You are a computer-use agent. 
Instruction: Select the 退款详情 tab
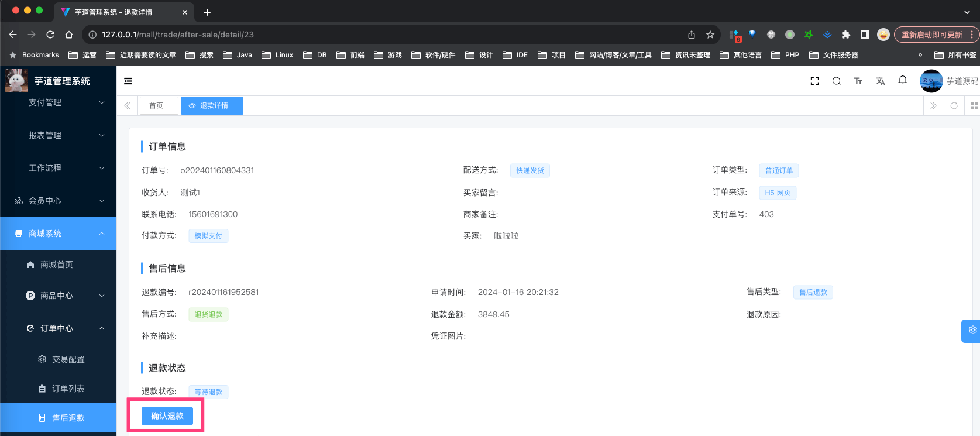tap(212, 106)
